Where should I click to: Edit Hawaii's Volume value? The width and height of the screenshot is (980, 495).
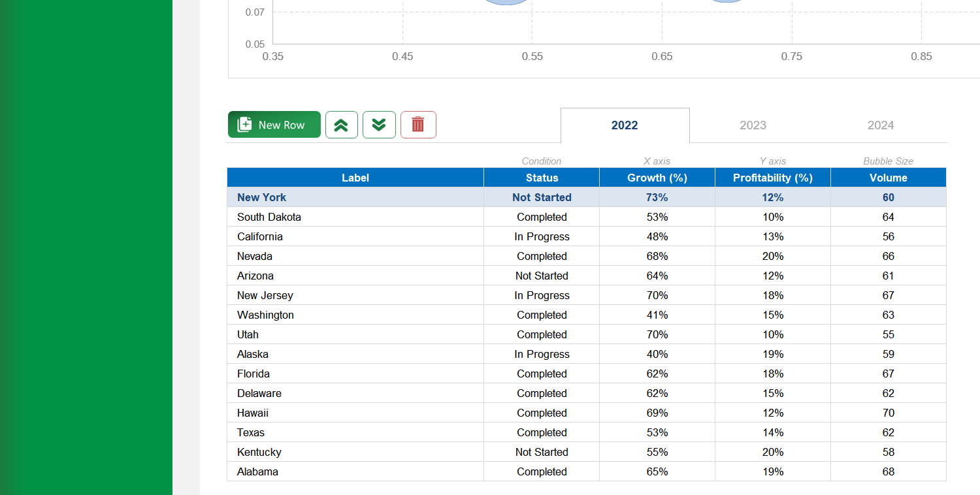coord(888,413)
